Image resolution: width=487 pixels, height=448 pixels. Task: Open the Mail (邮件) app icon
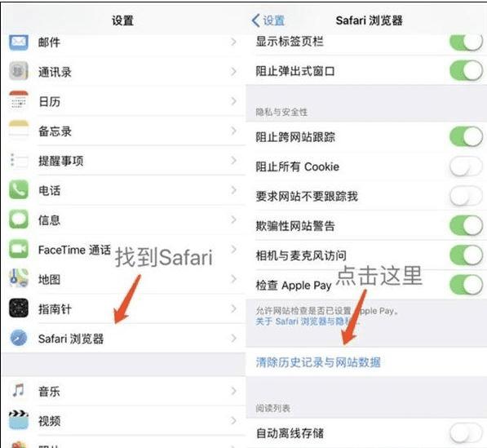click(19, 42)
